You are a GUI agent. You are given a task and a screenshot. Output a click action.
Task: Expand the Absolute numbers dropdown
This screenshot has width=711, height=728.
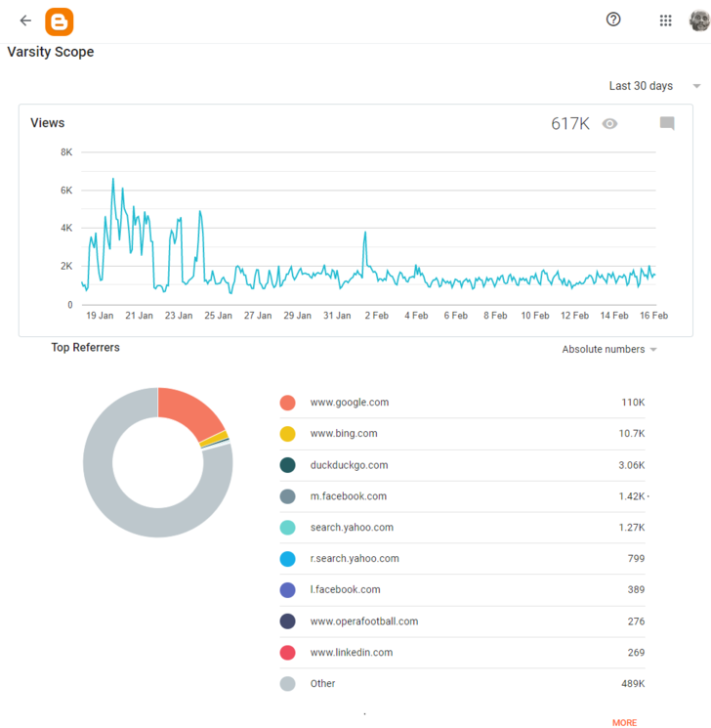(x=609, y=349)
